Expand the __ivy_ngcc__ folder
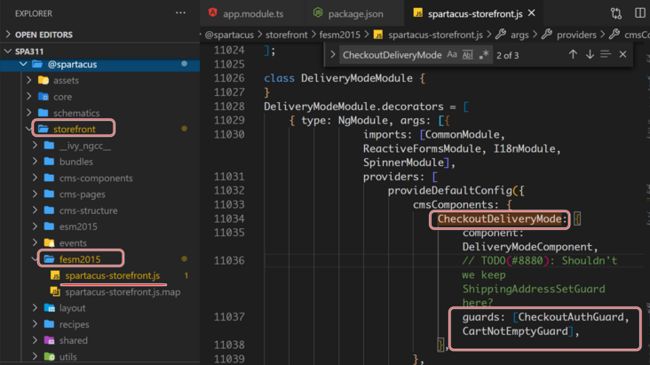 35,146
